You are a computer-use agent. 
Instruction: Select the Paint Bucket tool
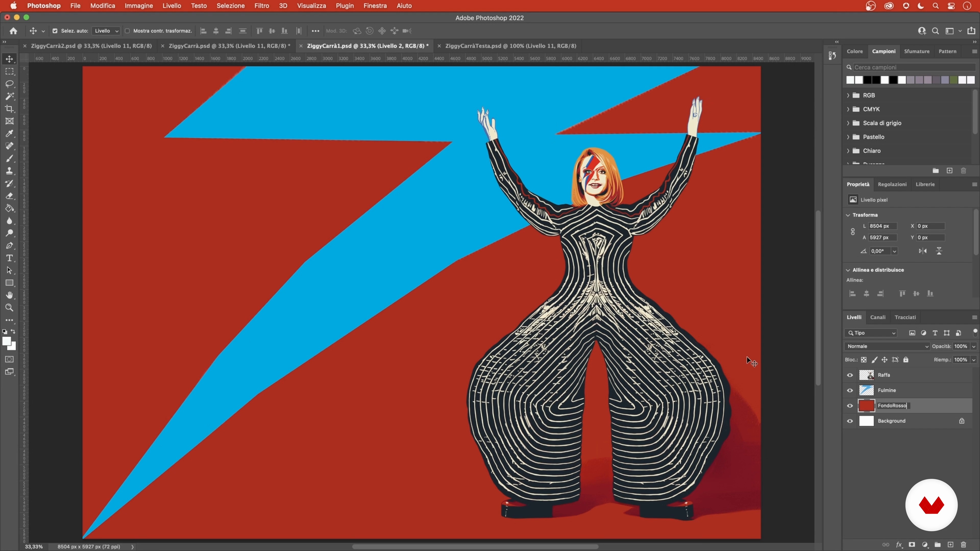(x=9, y=208)
